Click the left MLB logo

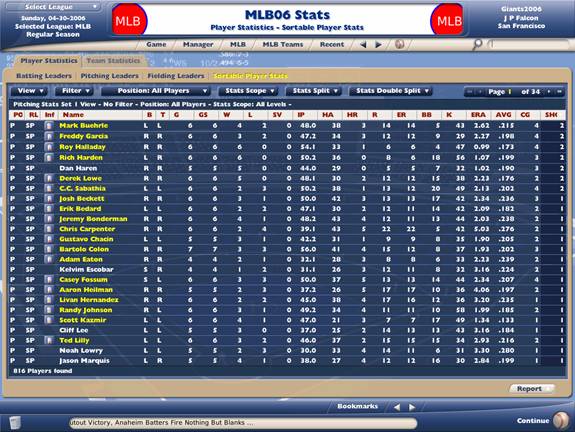pos(128,20)
